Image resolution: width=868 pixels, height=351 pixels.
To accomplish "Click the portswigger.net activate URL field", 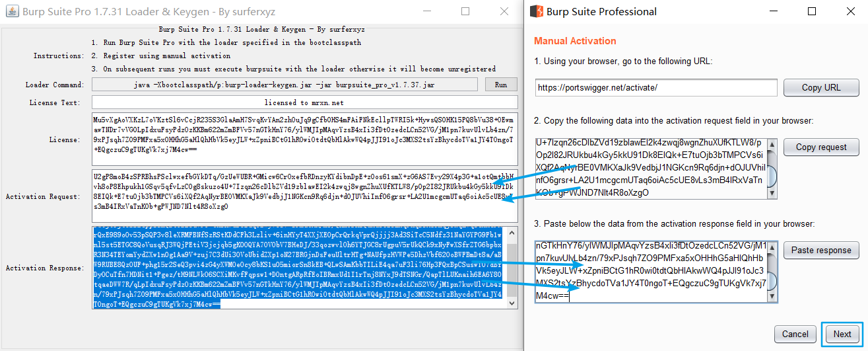I will click(656, 88).
